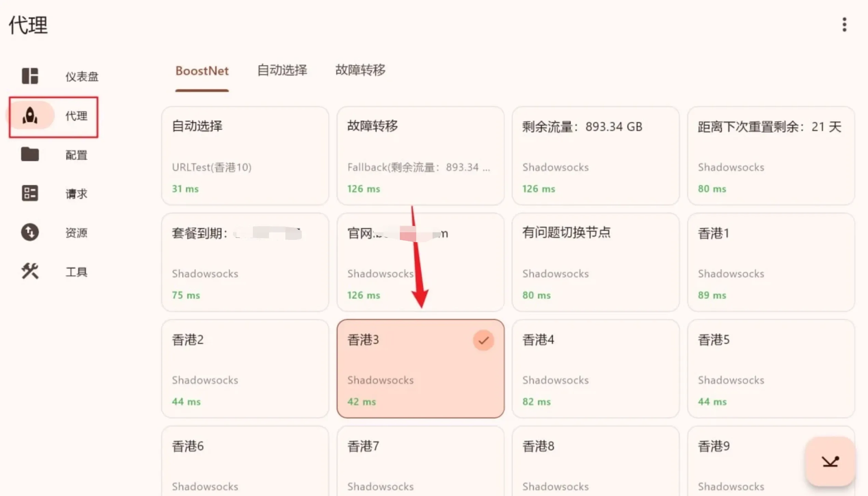Switch to the 自动选择 tab
The image size is (868, 496).
coord(282,70)
